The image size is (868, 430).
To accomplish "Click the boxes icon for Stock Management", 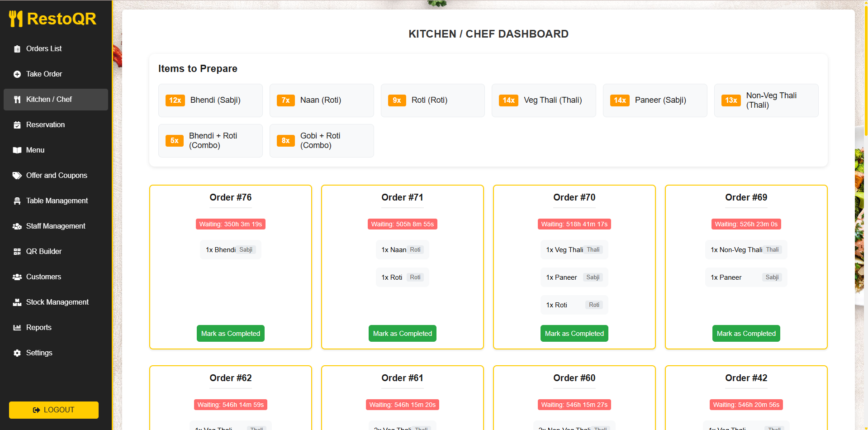I will (17, 302).
